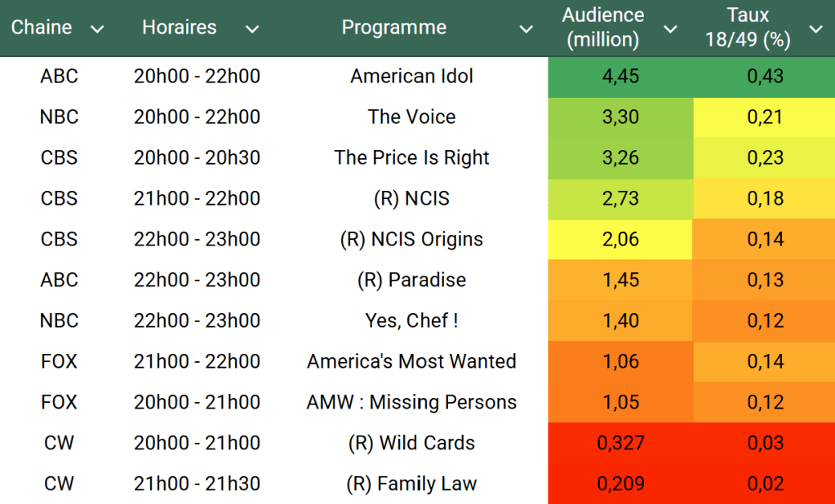Select the Yes, Chef ! programme cell
This screenshot has width=835, height=504.
click(411, 321)
